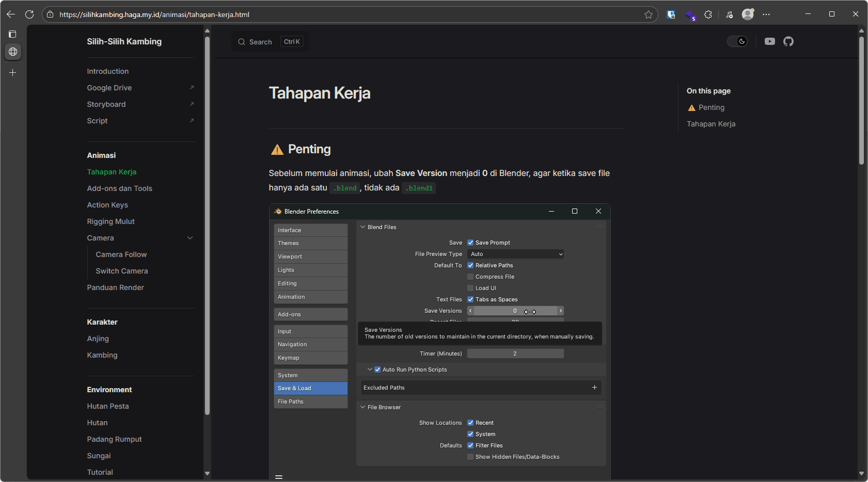Toggle the dark mode switch
868x482 pixels.
[x=737, y=41]
